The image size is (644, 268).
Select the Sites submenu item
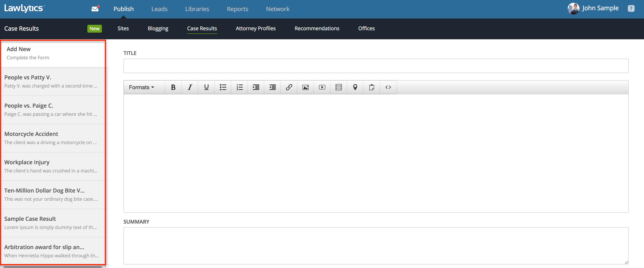point(123,28)
